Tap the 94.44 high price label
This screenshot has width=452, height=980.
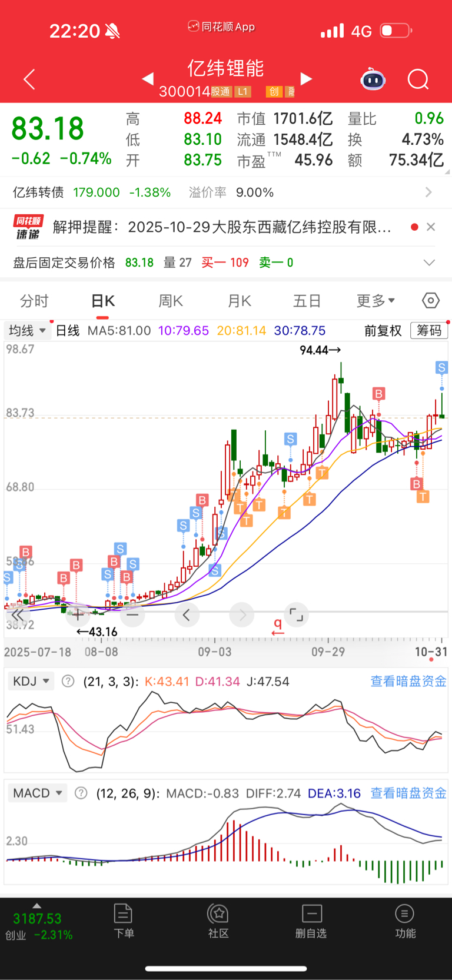(x=320, y=350)
